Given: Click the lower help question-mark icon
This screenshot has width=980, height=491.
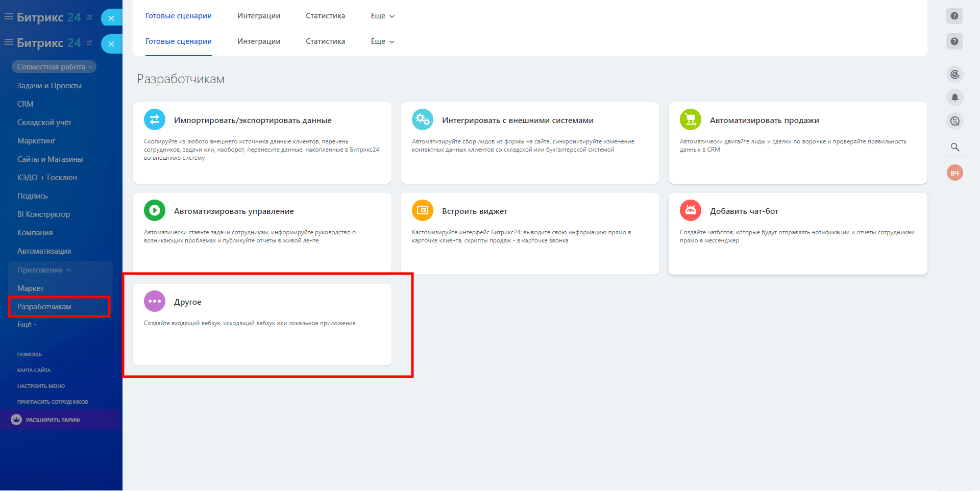Looking at the screenshot, I should pyautogui.click(x=954, y=41).
